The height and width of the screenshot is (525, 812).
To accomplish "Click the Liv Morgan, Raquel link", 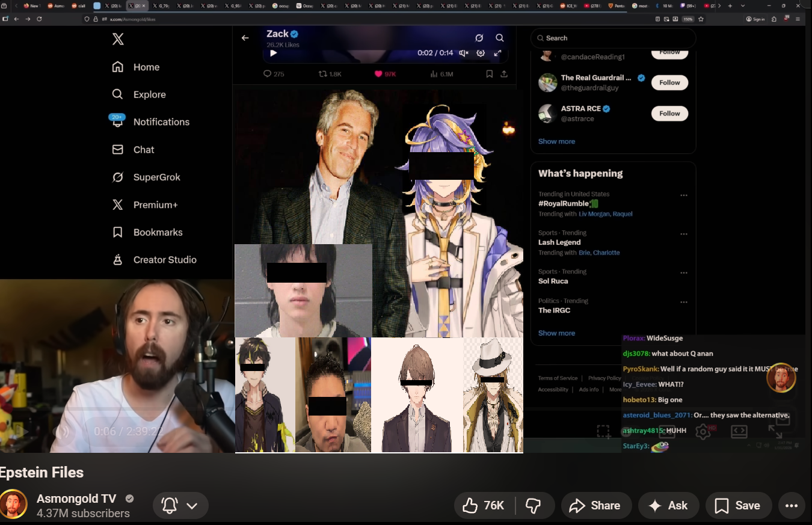I will (605, 214).
